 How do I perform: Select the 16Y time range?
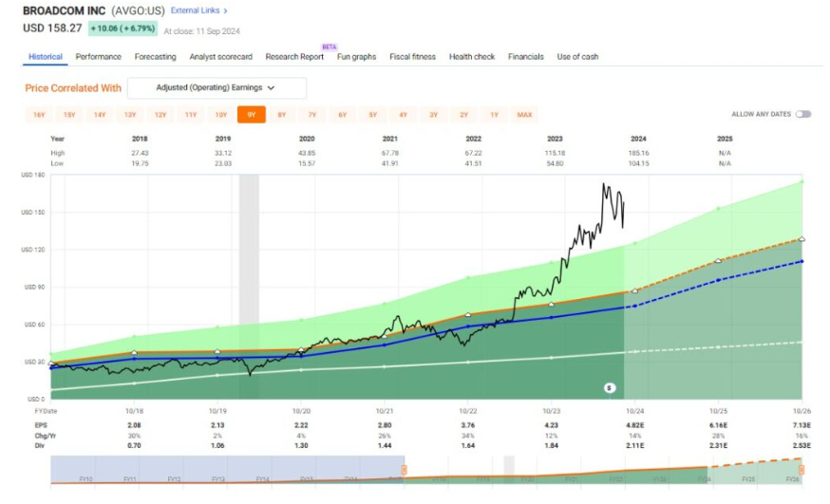coord(39,115)
